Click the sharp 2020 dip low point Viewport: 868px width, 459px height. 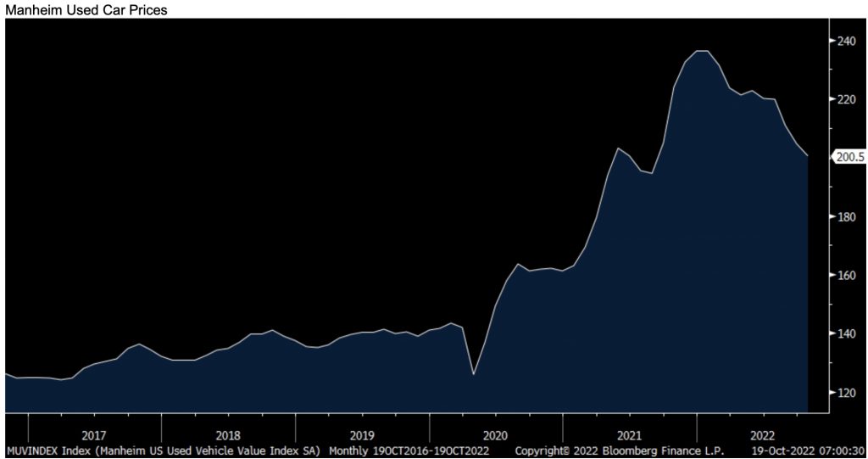[473, 374]
